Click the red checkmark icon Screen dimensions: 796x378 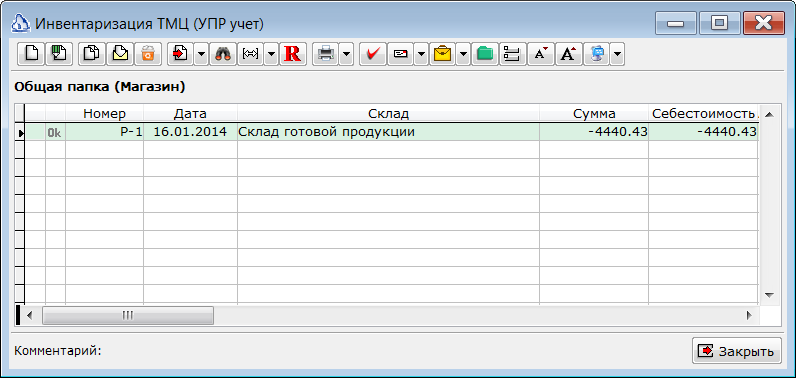(373, 53)
